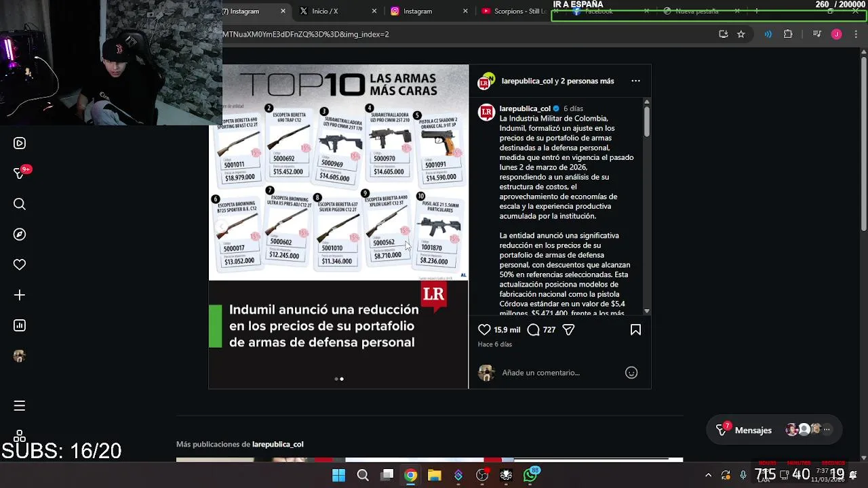Click the install app icon in address bar
This screenshot has height=488, width=868.
point(724,34)
